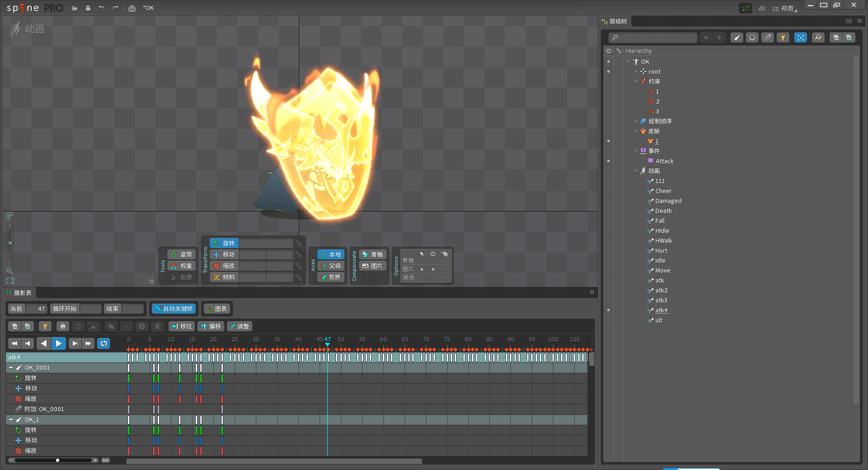The image size is (868, 470).
Task: Activate the Scale (缩放) transform tool
Action: [x=224, y=266]
